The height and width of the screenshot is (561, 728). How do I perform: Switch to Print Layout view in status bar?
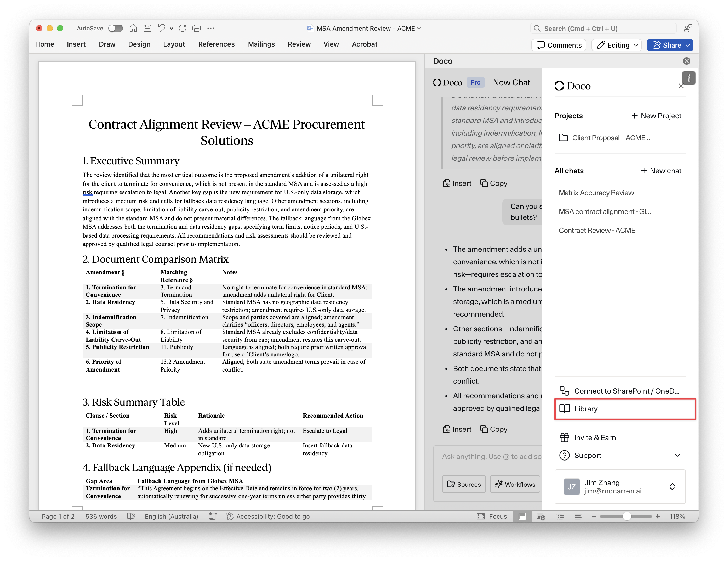(x=522, y=516)
